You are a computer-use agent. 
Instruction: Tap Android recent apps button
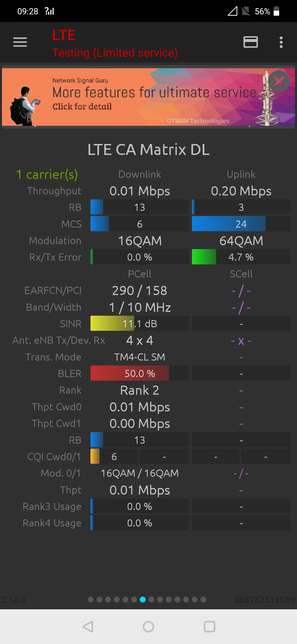click(x=209, y=627)
